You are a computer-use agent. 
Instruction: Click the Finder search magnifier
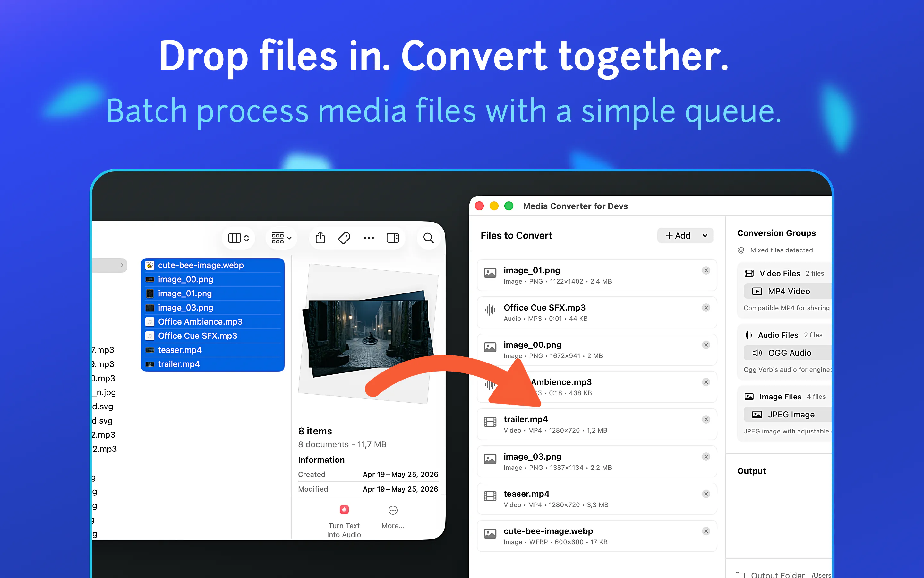click(428, 238)
